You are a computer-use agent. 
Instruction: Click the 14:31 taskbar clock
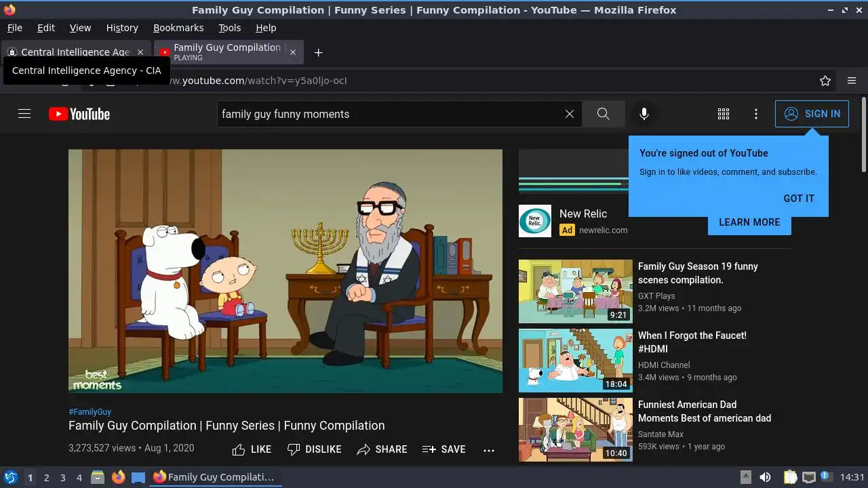pos(852,477)
